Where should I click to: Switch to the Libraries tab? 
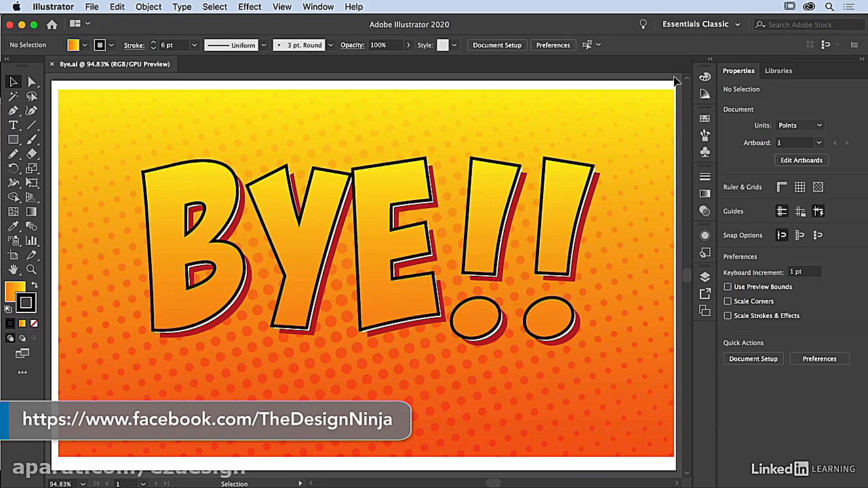click(x=778, y=70)
